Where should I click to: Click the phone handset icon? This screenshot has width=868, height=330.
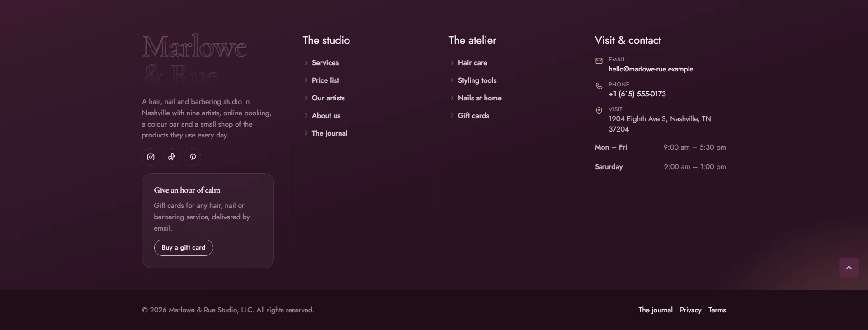tap(599, 86)
